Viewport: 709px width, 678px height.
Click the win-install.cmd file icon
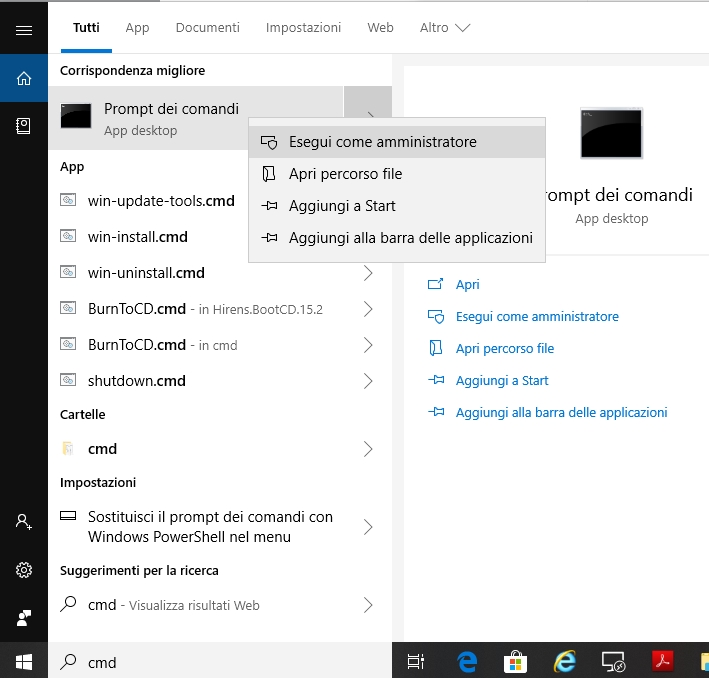pos(68,236)
